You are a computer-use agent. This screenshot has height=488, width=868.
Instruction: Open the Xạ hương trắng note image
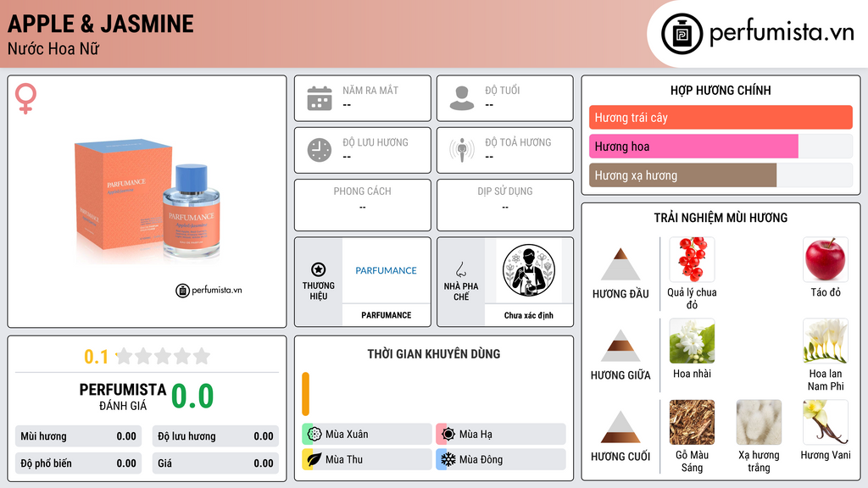(x=759, y=422)
